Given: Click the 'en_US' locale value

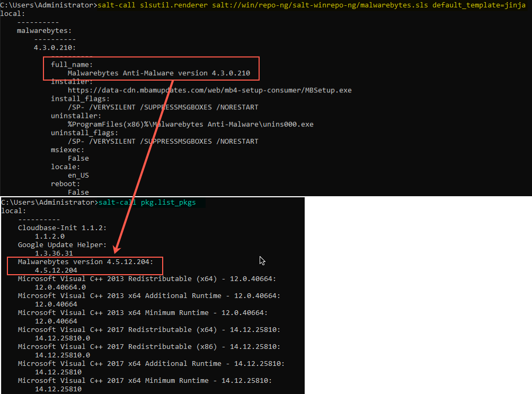Looking at the screenshot, I should 78,176.
